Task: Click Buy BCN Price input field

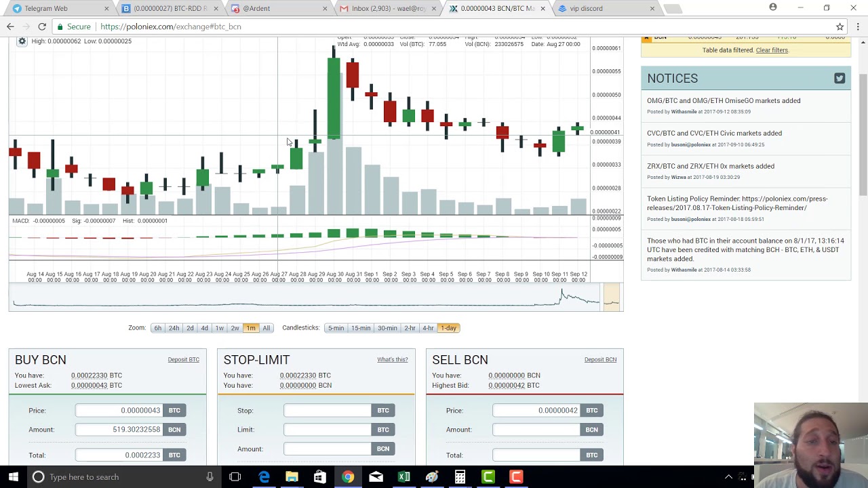Action: pos(119,411)
